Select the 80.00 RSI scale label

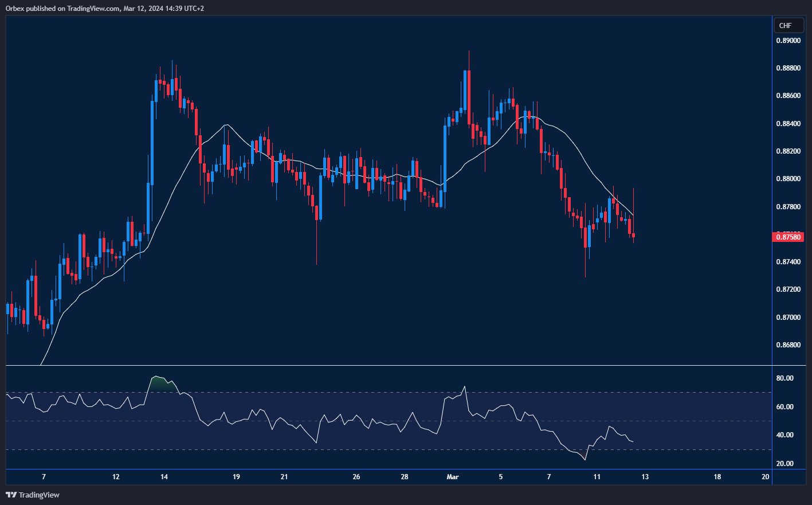[x=784, y=378]
